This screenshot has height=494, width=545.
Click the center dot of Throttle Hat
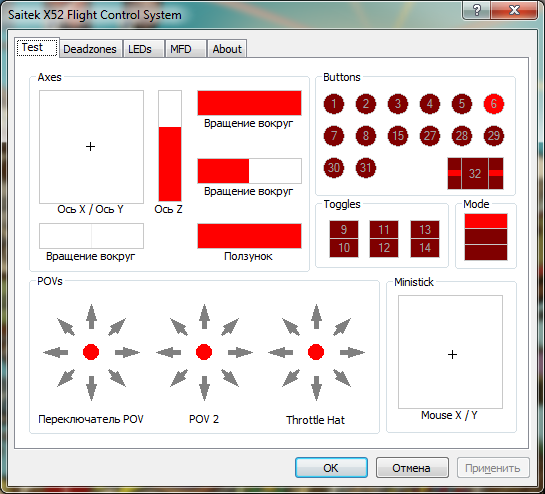pos(316,352)
